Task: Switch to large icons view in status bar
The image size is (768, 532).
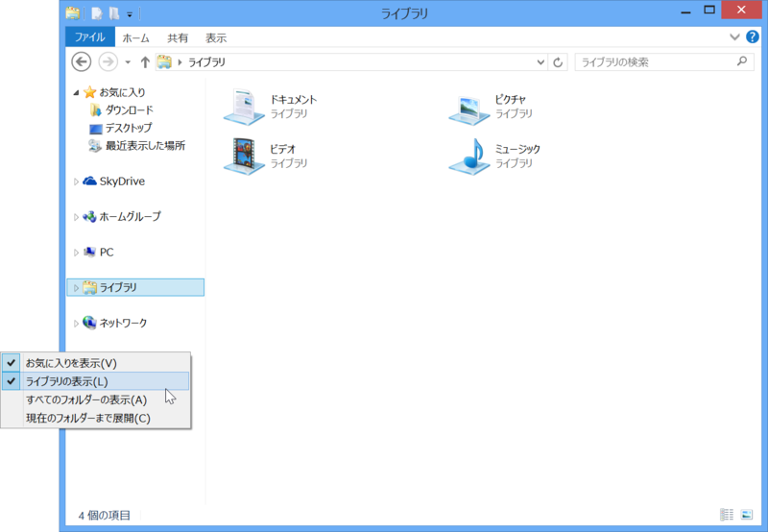Action: point(747,515)
